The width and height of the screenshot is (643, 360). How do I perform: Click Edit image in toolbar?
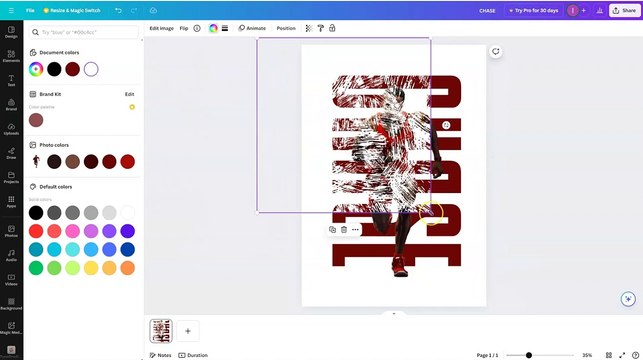[x=162, y=28]
